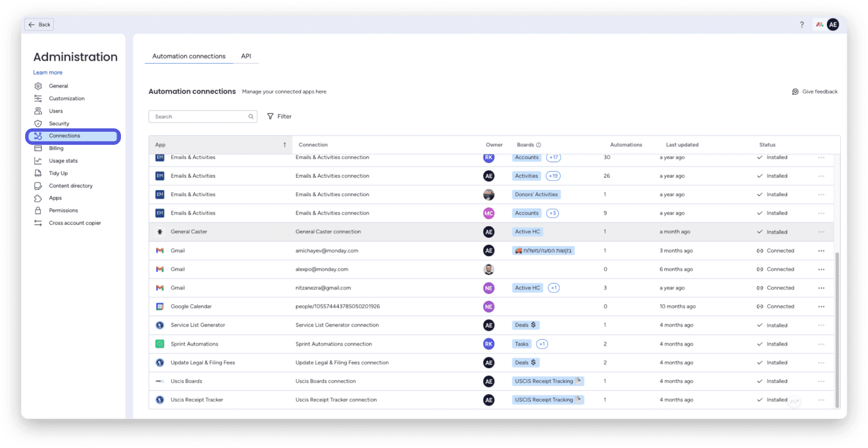Open Content directory in sidebar
This screenshot has width=868, height=448.
pyautogui.click(x=71, y=186)
